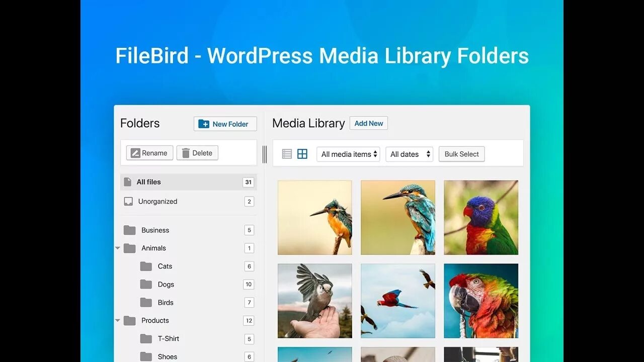
Task: Click the Dogs count badge 10
Action: 249,285
